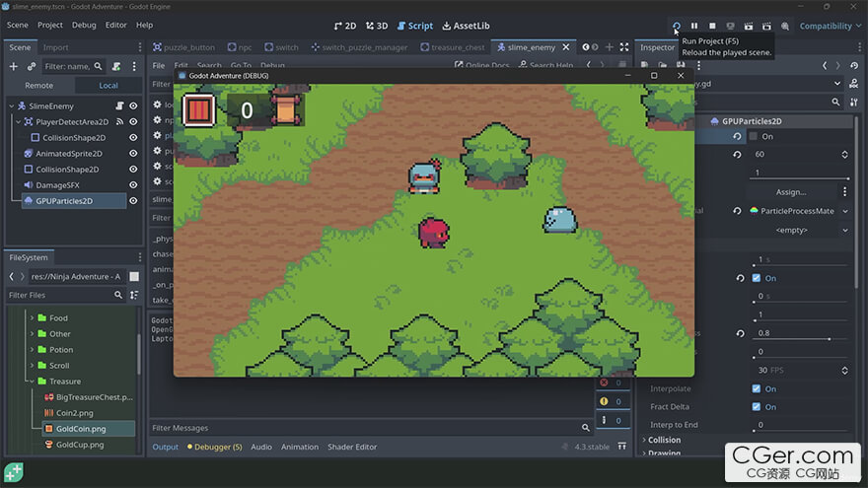Toggle visibility of GPUParticles2D node
This screenshot has height=488, width=868.
[133, 201]
